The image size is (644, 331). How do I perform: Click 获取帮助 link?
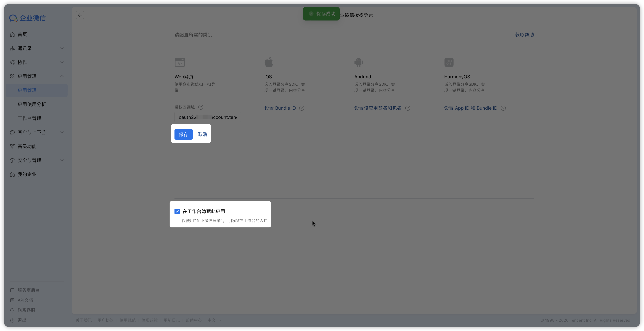tap(524, 35)
